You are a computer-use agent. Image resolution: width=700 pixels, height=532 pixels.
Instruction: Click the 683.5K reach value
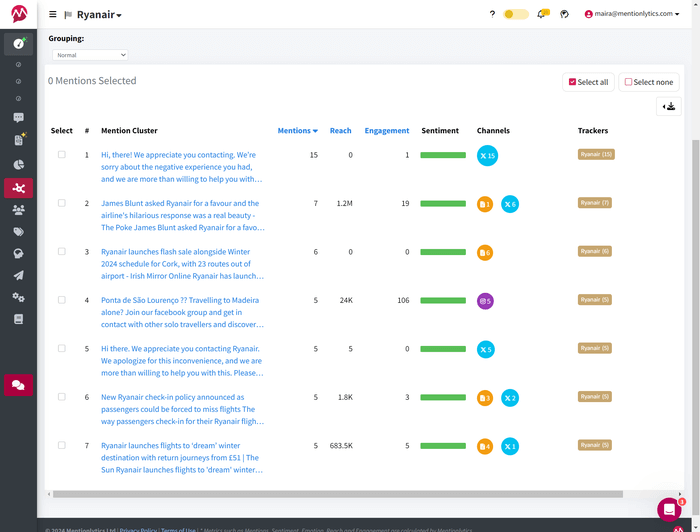pyautogui.click(x=341, y=445)
